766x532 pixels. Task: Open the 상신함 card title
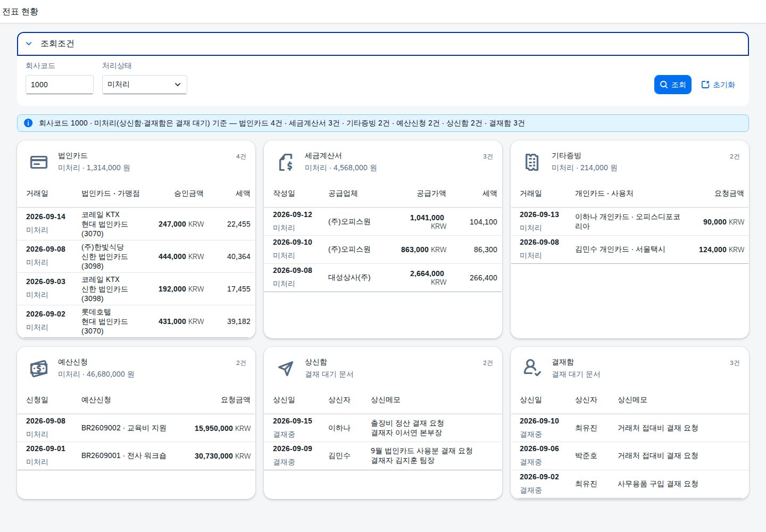(316, 362)
